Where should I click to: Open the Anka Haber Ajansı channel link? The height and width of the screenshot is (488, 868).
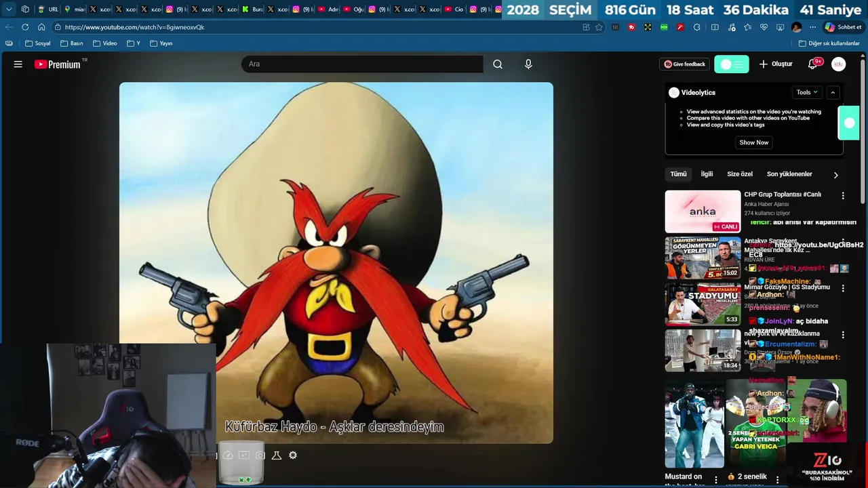point(766,204)
